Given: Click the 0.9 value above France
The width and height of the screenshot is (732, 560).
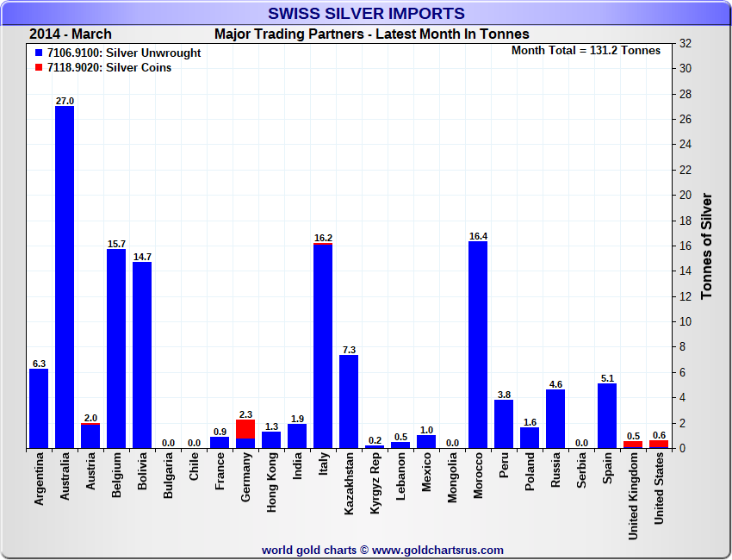Looking at the screenshot, I should coord(220,432).
